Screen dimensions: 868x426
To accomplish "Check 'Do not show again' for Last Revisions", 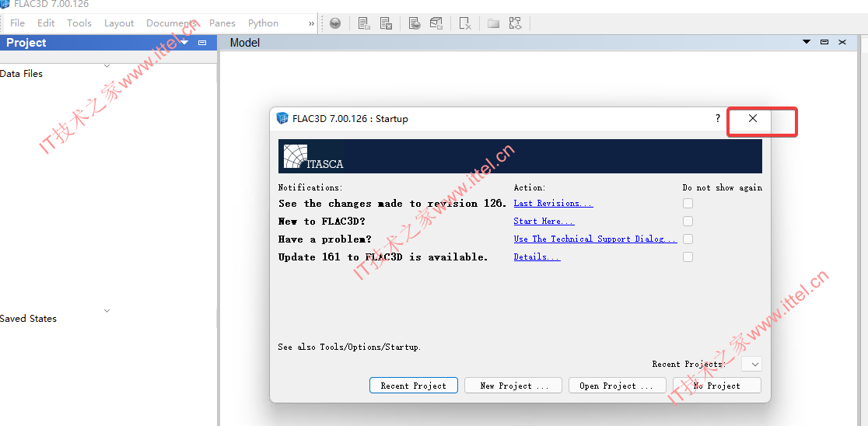I will 688,203.
